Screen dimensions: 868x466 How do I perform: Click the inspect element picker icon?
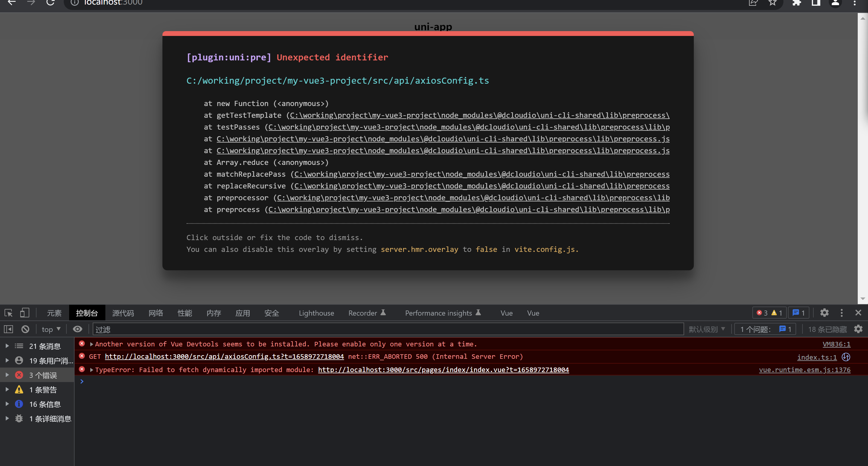coord(8,313)
